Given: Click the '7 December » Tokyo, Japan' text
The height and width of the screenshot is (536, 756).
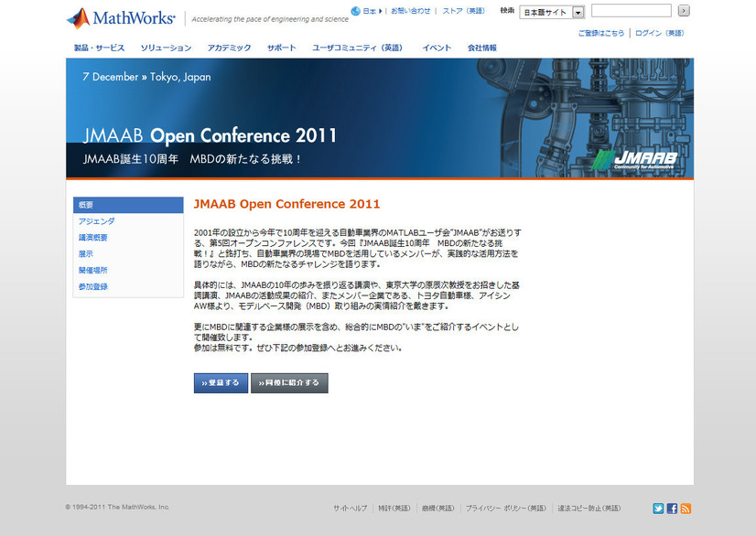Looking at the screenshot, I should [146, 77].
